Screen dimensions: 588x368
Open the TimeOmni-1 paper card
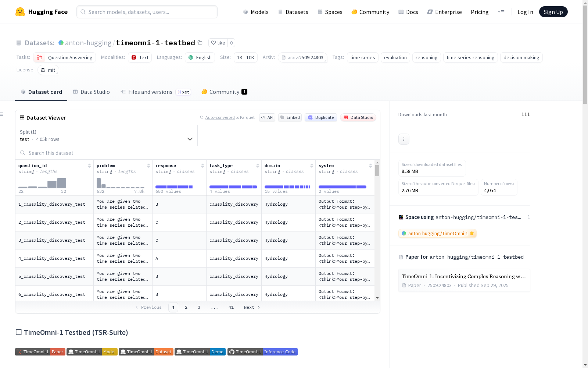(464, 280)
